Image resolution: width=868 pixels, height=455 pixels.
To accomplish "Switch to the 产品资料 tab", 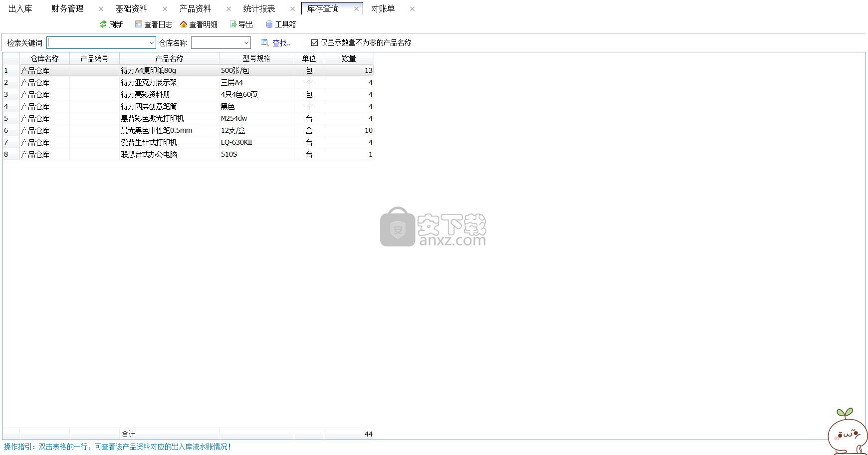I will coord(195,8).
